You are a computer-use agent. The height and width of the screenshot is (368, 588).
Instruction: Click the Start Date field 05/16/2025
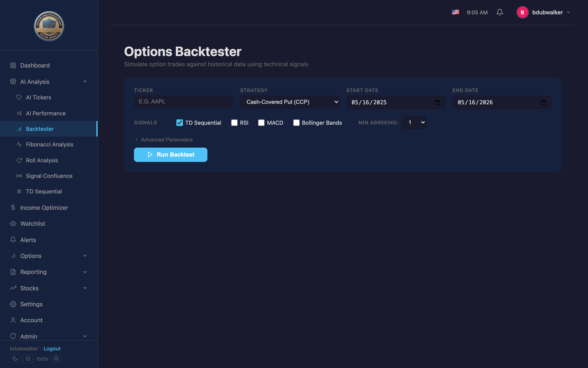[396, 102]
